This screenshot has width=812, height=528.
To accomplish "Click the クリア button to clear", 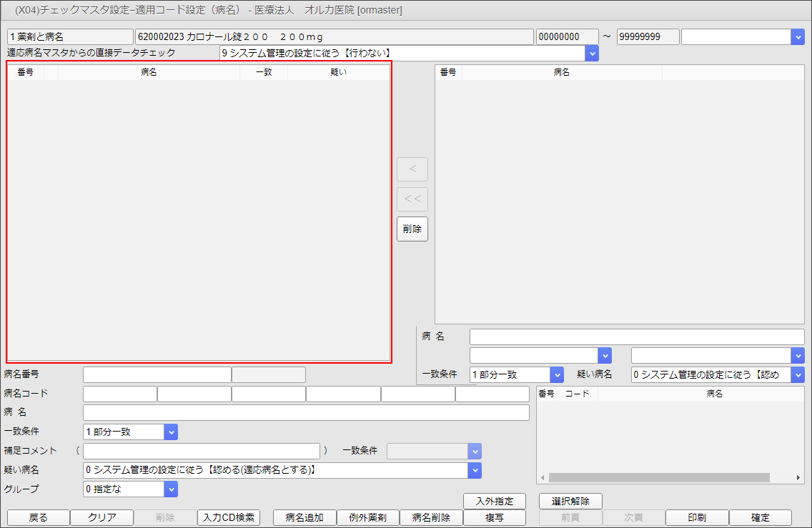I will tap(101, 517).
